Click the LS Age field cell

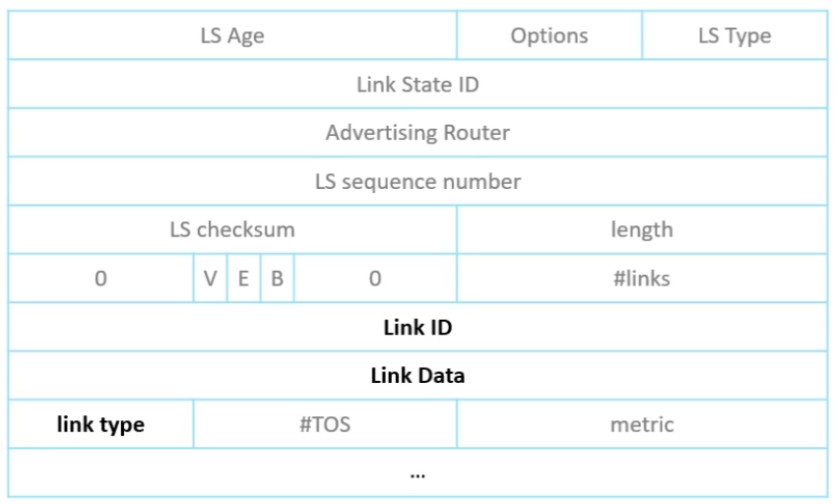(x=232, y=36)
